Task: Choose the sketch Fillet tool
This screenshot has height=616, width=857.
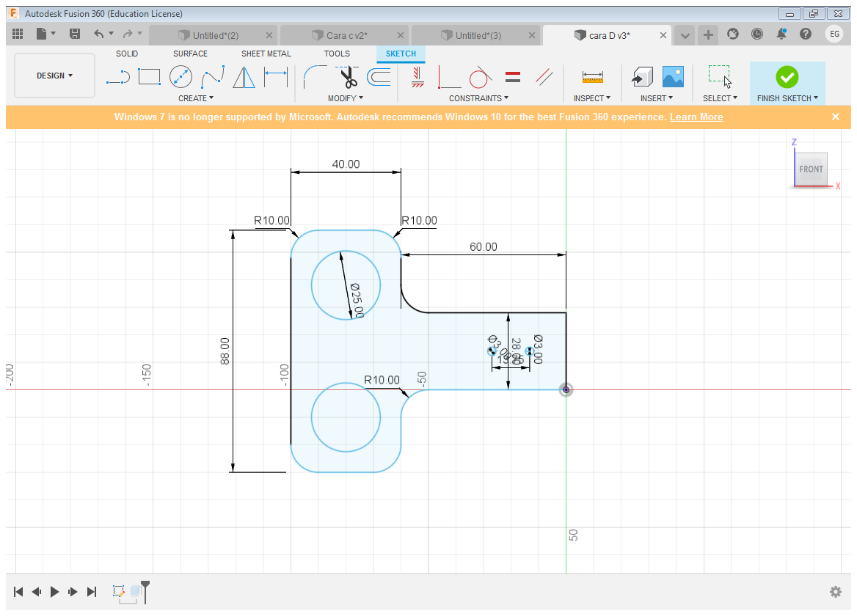Action: coord(316,76)
